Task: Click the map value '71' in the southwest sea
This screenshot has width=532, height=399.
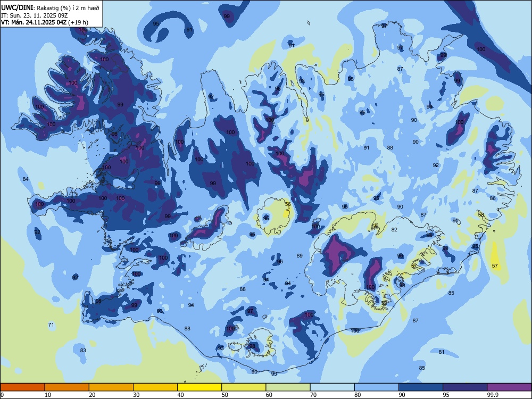Action: click(51, 325)
